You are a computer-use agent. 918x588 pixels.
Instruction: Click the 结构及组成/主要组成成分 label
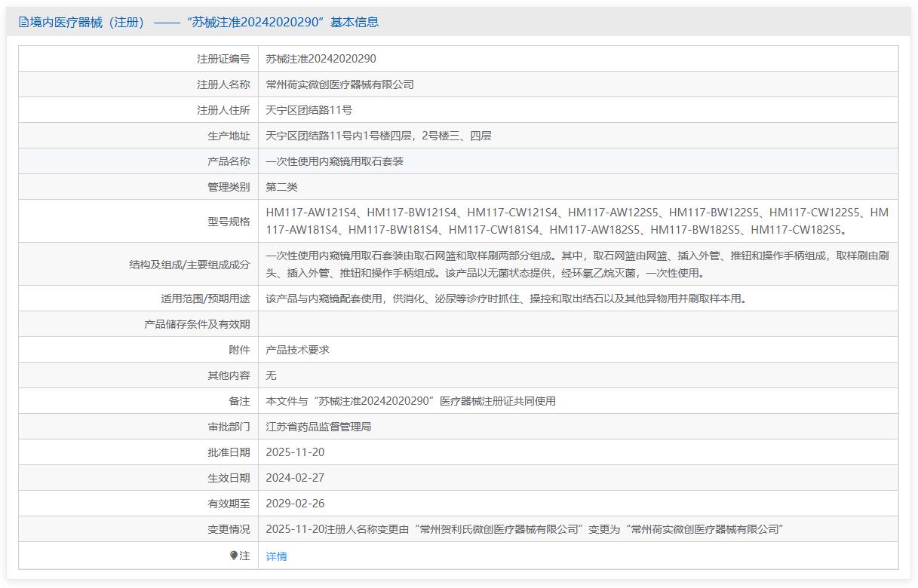click(189, 265)
